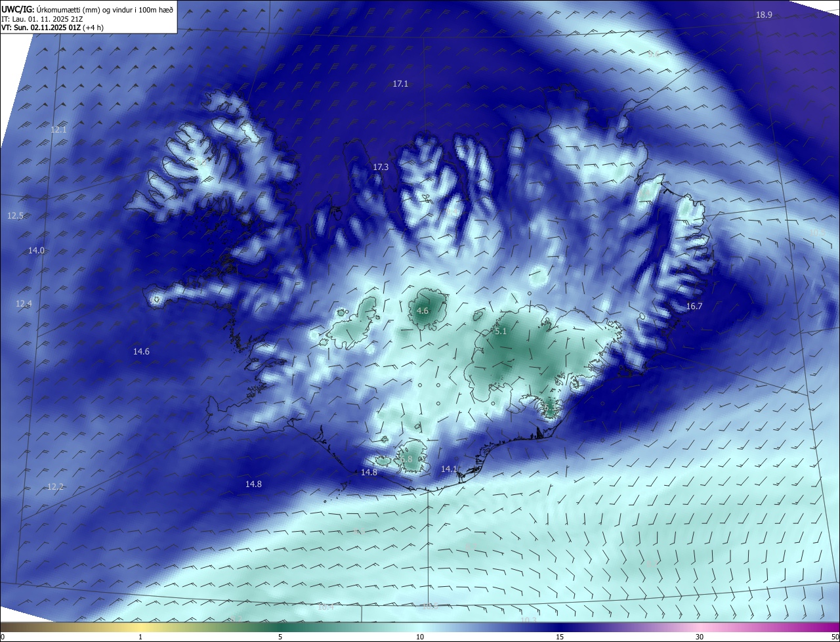Click the 18.9 precipitable water value
This screenshot has height=642, width=840.
point(764,15)
